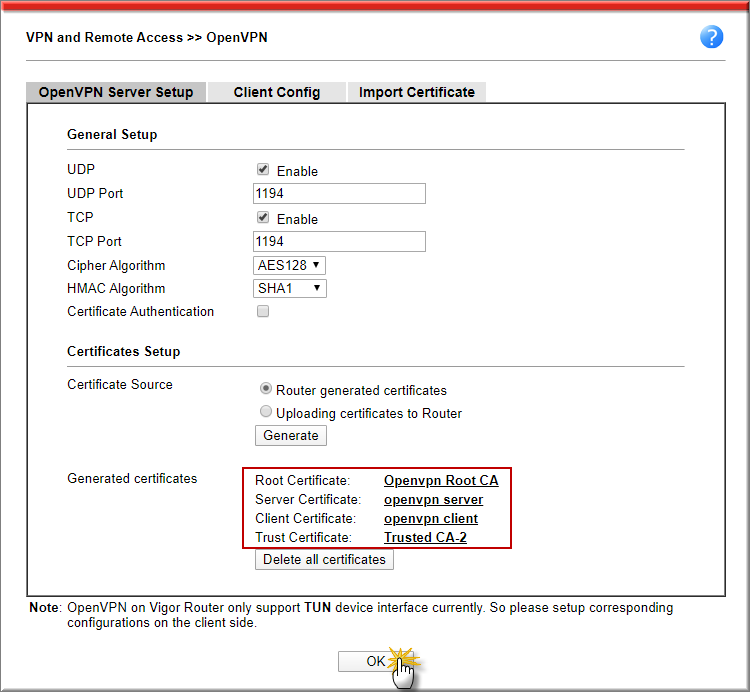Click the 'Trust Certificate:' label

303,538
